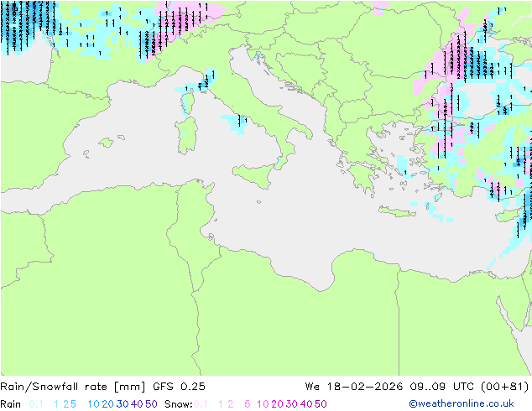Click the island of Sicily on the map
This screenshot has width=532, height=411.
255,174
